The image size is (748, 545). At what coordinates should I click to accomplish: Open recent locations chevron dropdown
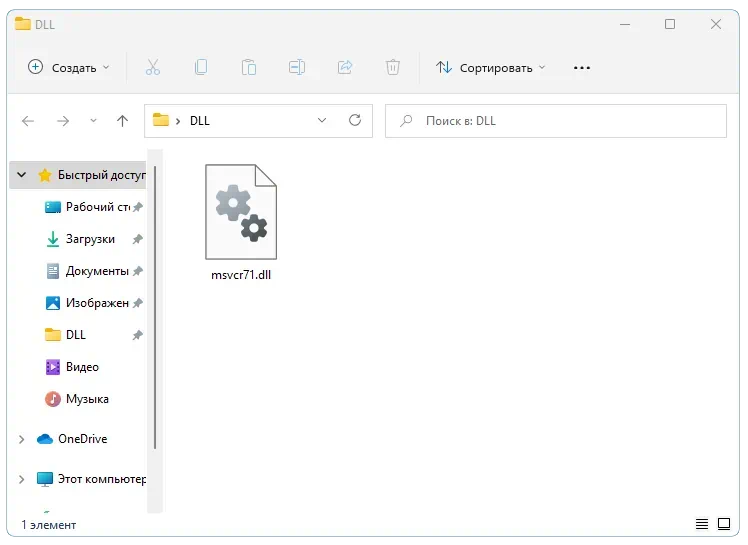(94, 121)
